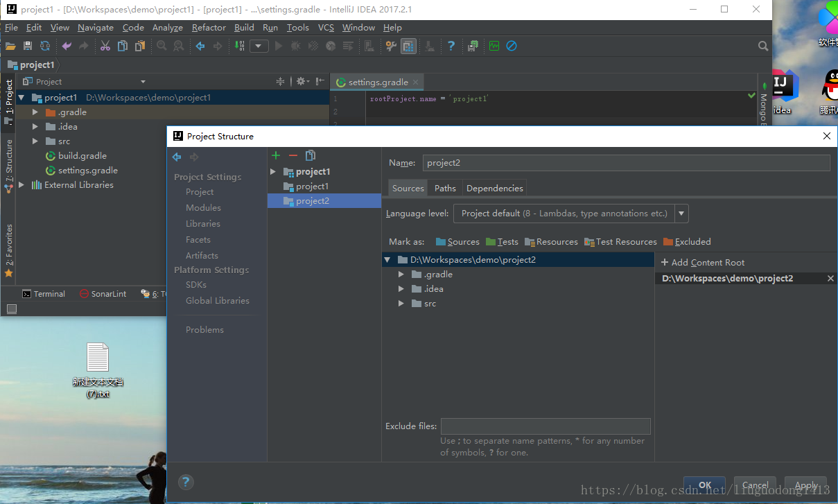The width and height of the screenshot is (838, 504).
Task: Click the red minus Remove module icon
Action: [293, 156]
